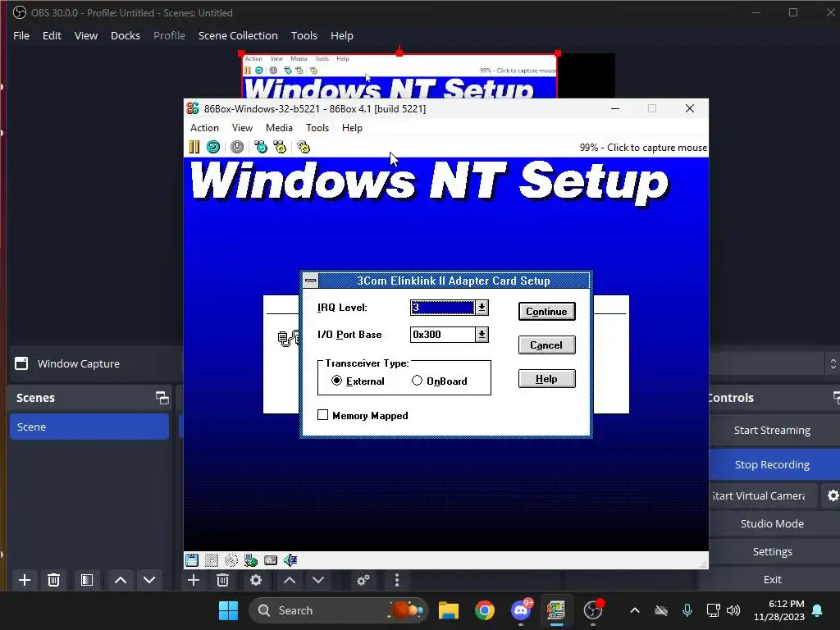840x630 pixels.
Task: Open scene filters icon in Scenes toolbar
Action: tap(87, 580)
